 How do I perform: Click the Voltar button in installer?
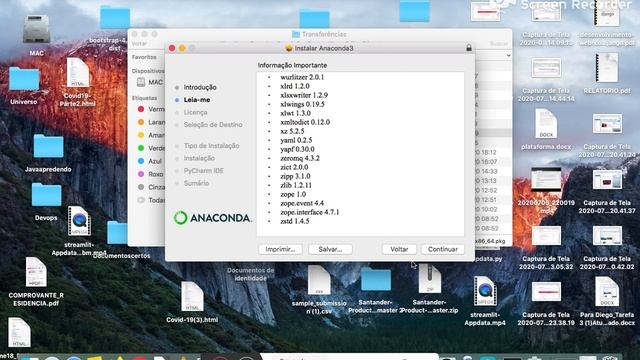pos(399,249)
